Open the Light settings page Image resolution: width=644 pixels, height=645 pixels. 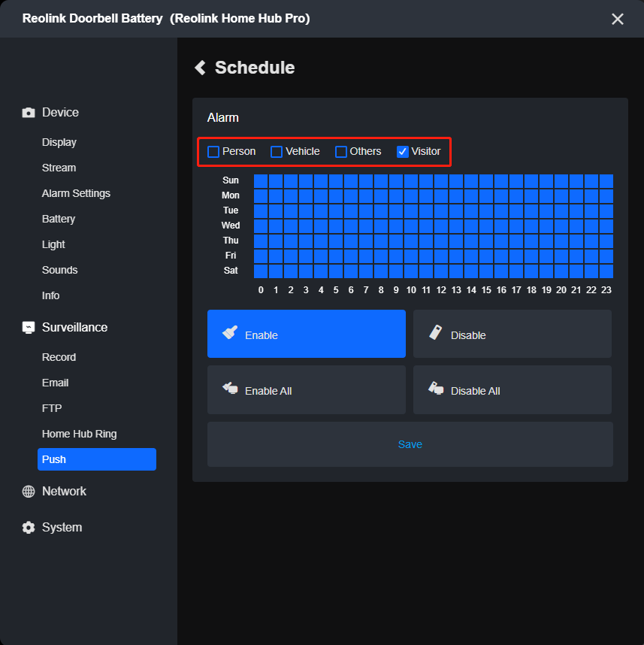pyautogui.click(x=53, y=244)
